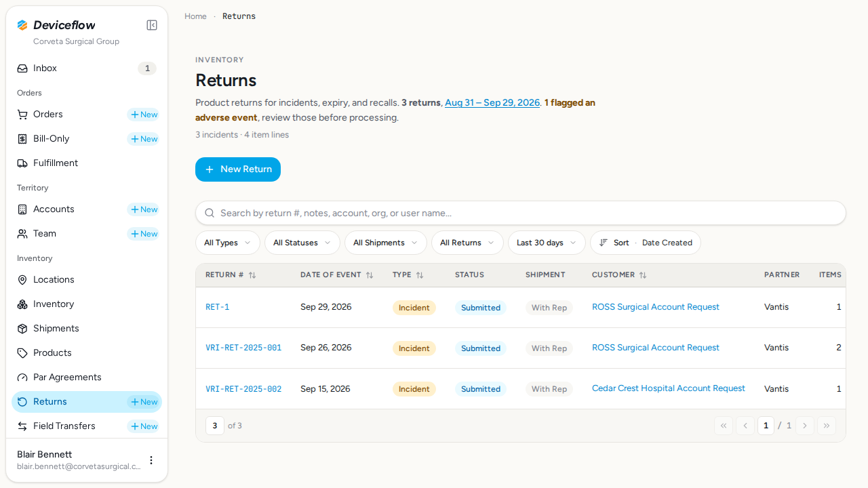
Task: Click the New Return button
Action: pyautogui.click(x=238, y=169)
